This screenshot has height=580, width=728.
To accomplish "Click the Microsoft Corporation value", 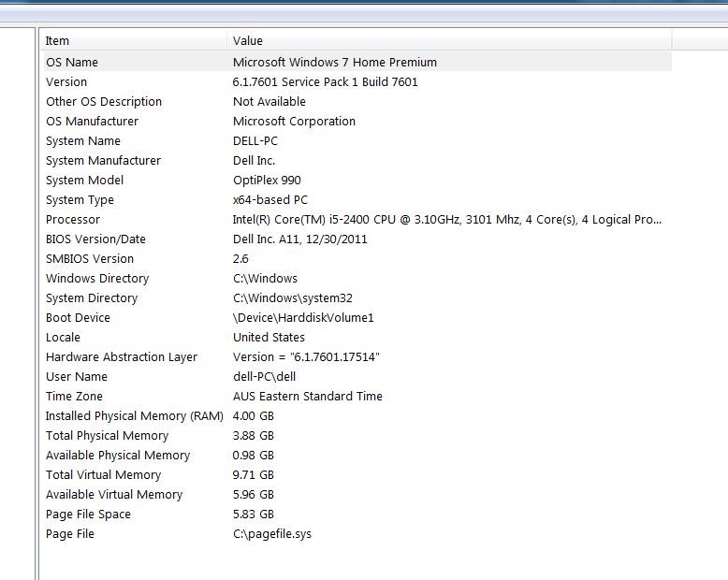I will [294, 121].
